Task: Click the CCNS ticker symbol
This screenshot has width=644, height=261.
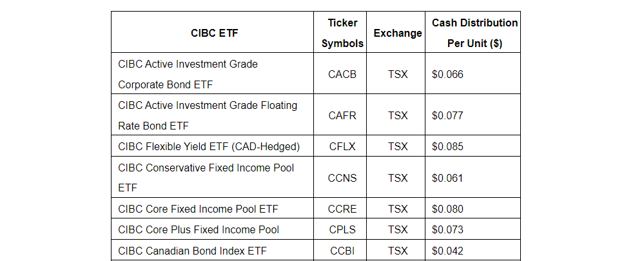Action: (x=342, y=177)
